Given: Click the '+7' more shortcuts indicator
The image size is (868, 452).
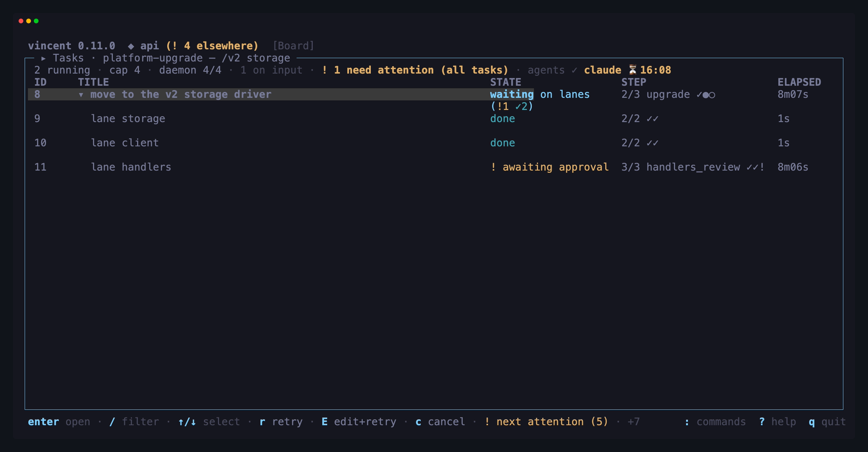Looking at the screenshot, I should pyautogui.click(x=633, y=422).
